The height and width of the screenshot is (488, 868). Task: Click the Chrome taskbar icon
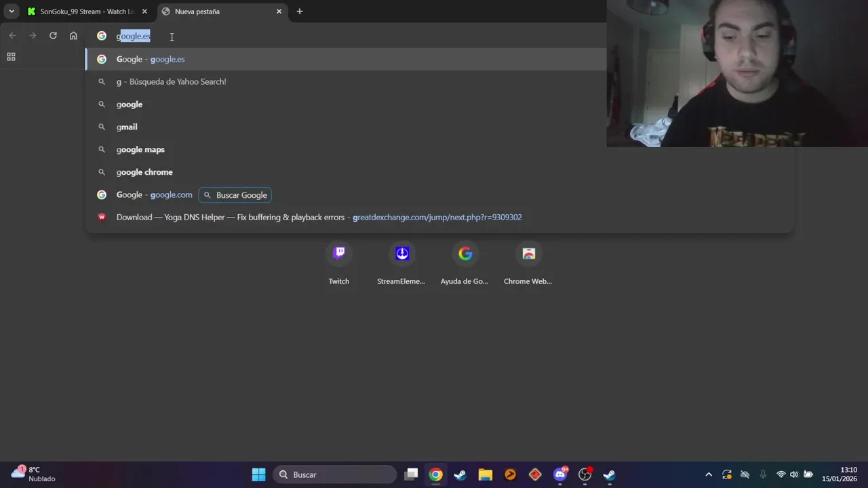(436, 474)
